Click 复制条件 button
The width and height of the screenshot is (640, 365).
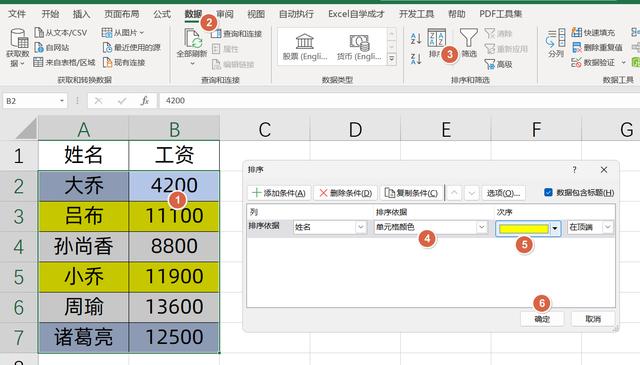click(411, 193)
